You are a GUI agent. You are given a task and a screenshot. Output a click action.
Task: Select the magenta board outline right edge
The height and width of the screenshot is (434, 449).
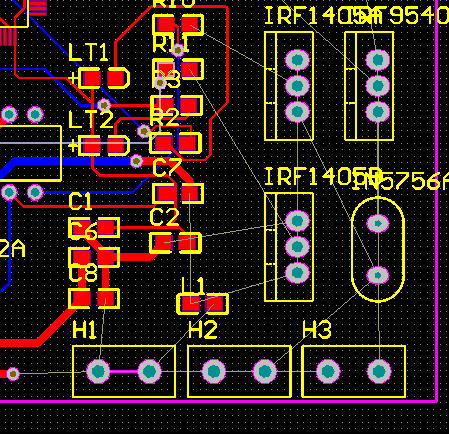click(x=437, y=200)
